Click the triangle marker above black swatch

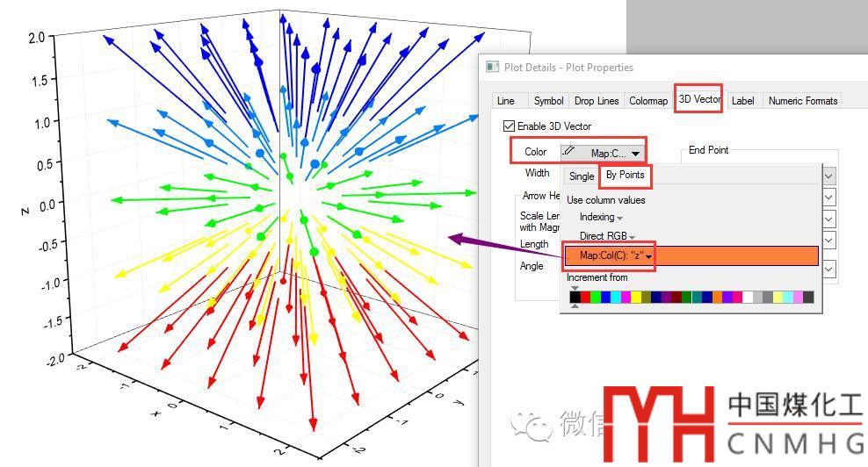(575, 288)
